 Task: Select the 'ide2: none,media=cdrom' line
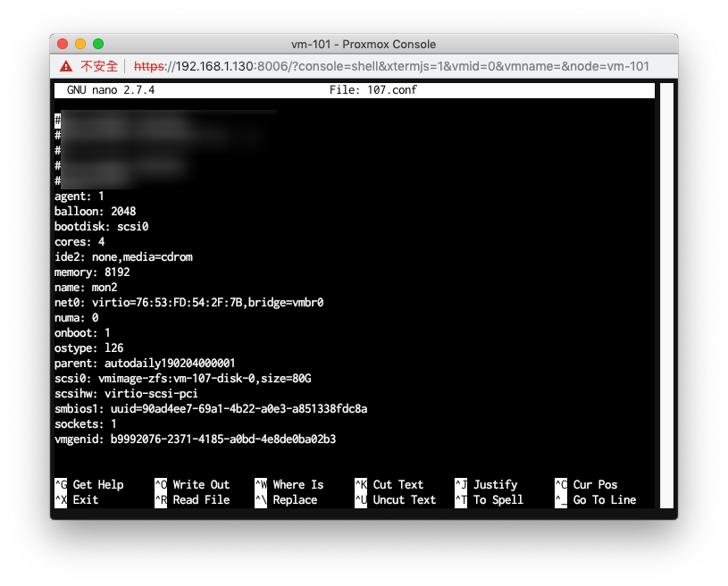click(123, 257)
